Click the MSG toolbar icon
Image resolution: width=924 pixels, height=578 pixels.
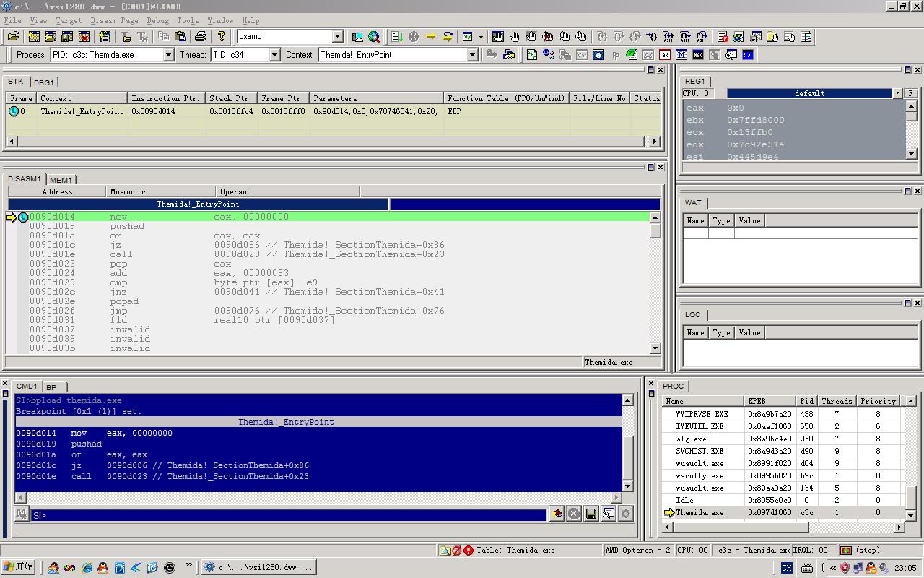coord(698,55)
